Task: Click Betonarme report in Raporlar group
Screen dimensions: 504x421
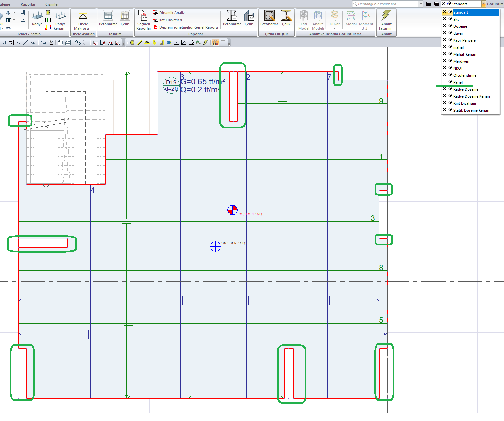Action: click(232, 19)
